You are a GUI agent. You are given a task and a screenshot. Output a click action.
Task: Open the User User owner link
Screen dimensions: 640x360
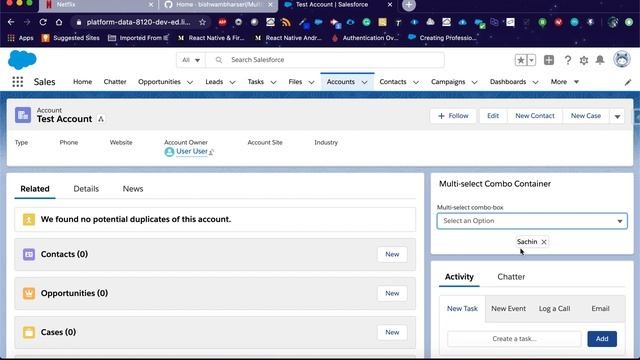(191, 151)
